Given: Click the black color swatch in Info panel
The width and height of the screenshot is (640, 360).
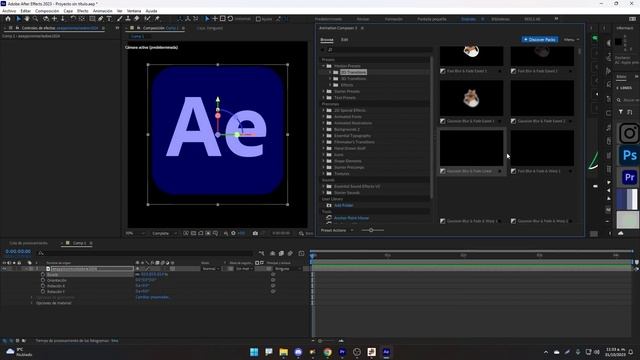Looking at the screenshot, I should [618, 41].
